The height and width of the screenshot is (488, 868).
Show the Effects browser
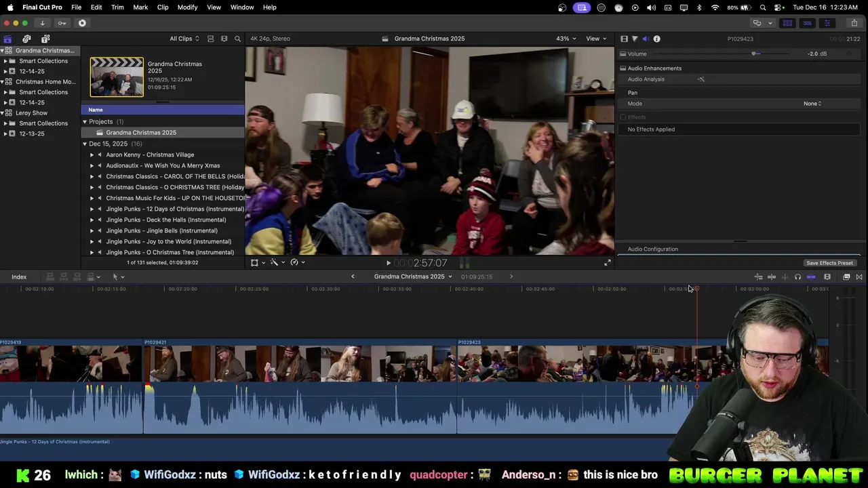click(846, 277)
